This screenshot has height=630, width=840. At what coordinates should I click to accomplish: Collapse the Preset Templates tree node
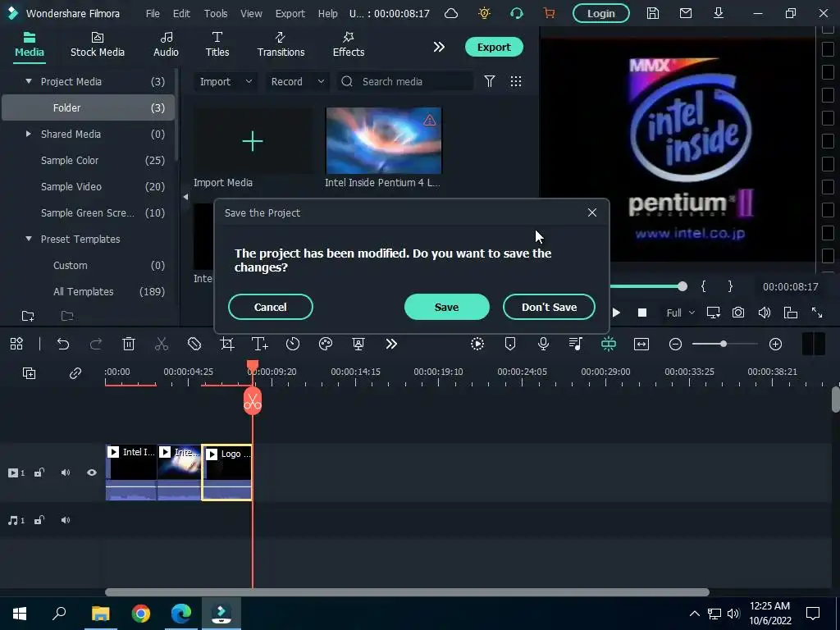point(29,239)
